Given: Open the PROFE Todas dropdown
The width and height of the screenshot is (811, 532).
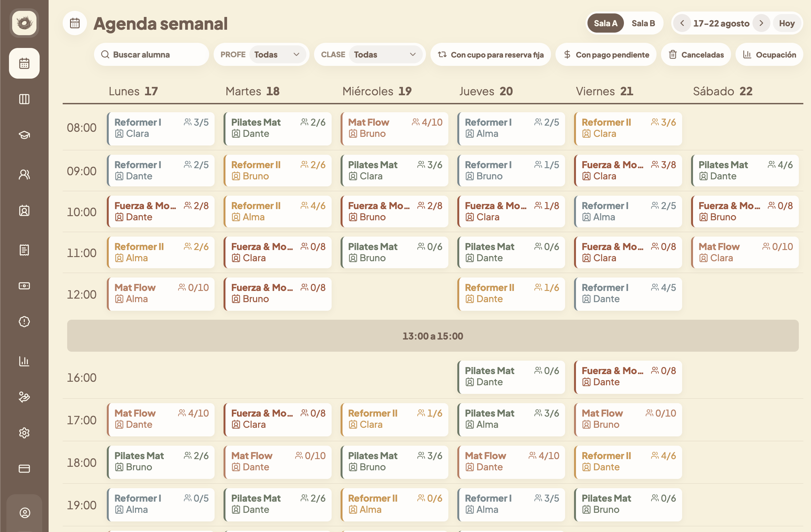Looking at the screenshot, I should click(x=277, y=54).
